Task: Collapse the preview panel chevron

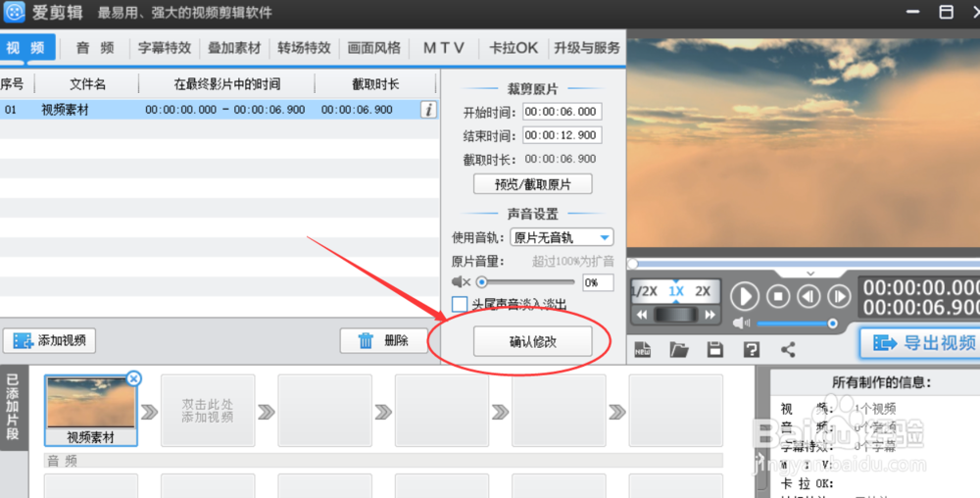Action: [810, 274]
